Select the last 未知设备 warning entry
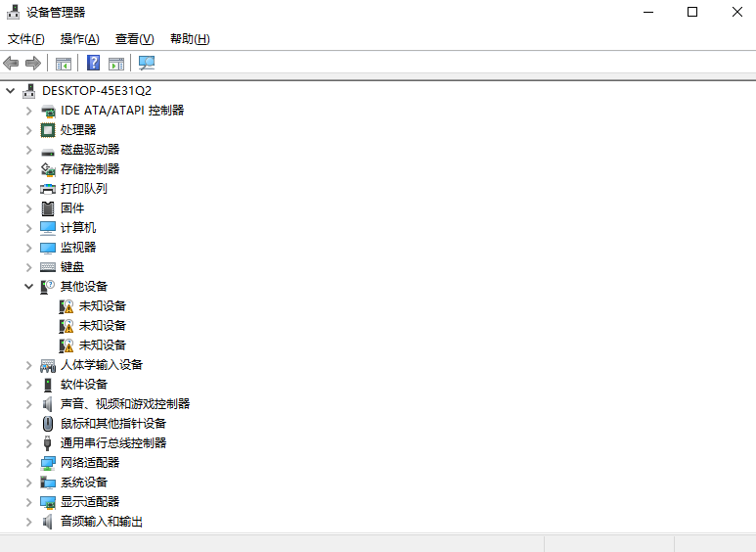Screen dimensions: 756x552 [x=102, y=345]
